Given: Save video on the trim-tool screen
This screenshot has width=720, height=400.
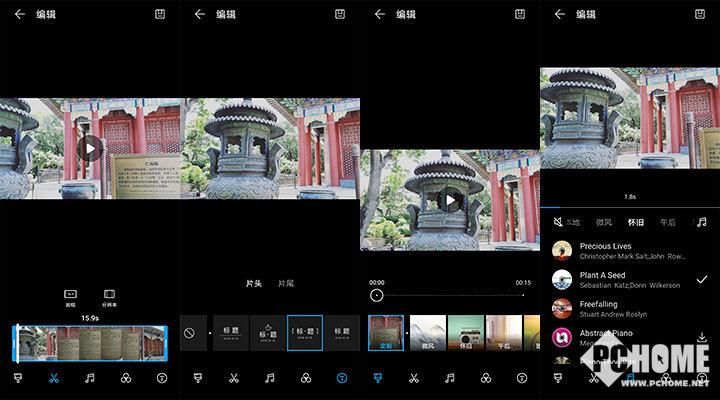Looking at the screenshot, I should point(160,14).
